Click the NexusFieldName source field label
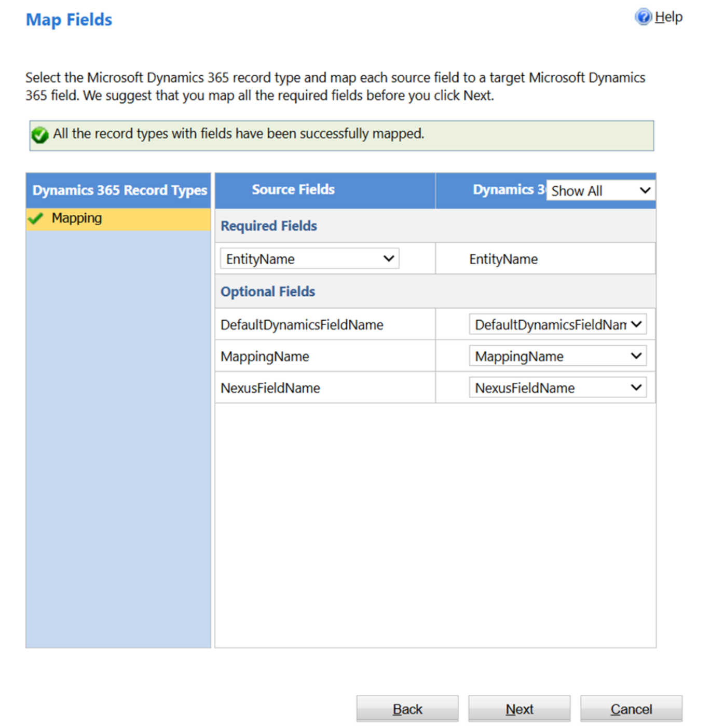710x728 pixels. (270, 388)
